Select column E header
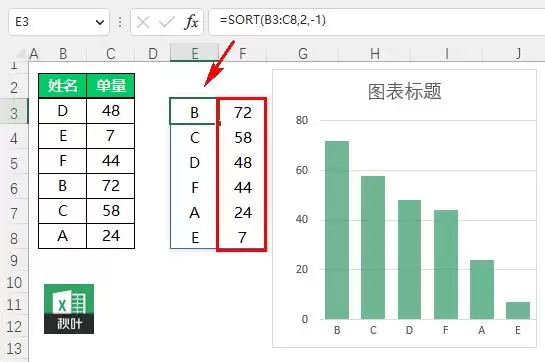The height and width of the screenshot is (362, 545). pyautogui.click(x=195, y=54)
